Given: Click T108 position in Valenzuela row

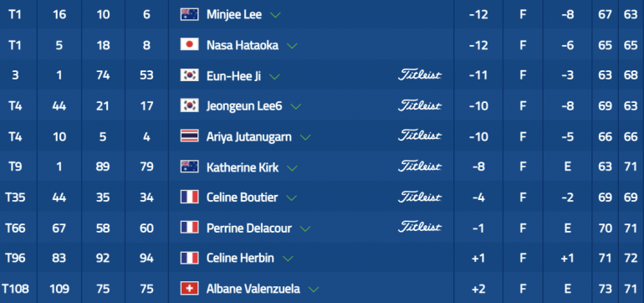Looking at the screenshot, I should point(15,289).
